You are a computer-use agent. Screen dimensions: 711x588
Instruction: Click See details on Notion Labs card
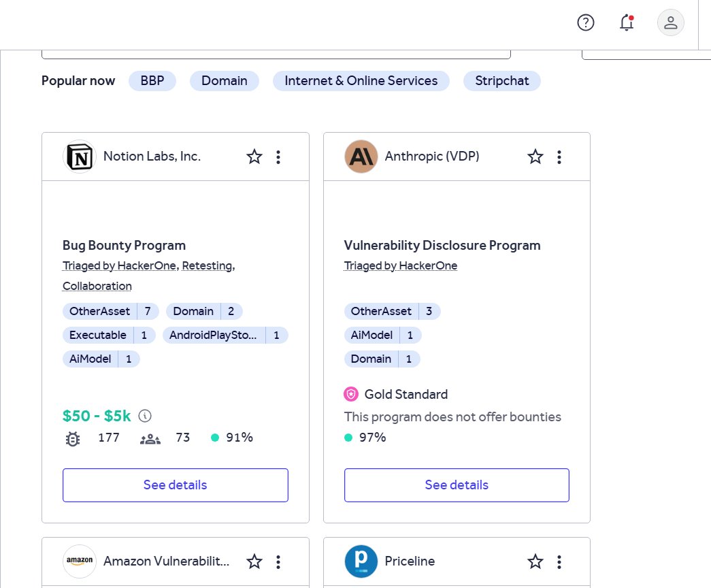176,485
